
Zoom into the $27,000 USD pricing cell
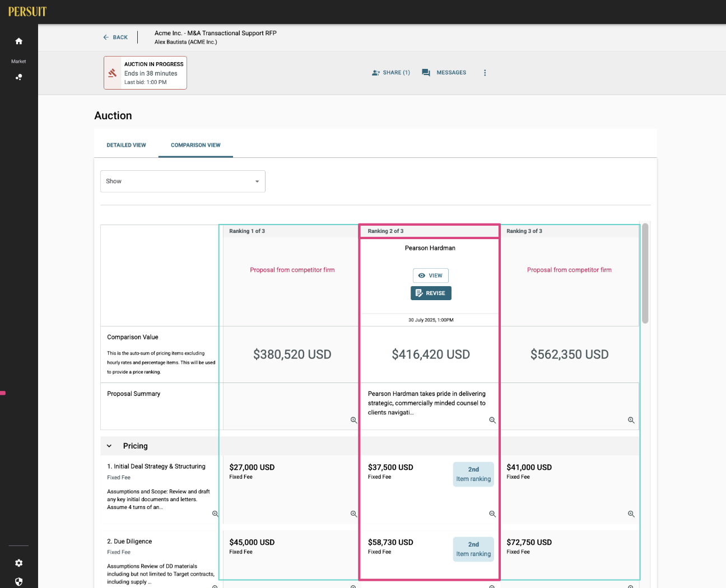[x=353, y=514]
